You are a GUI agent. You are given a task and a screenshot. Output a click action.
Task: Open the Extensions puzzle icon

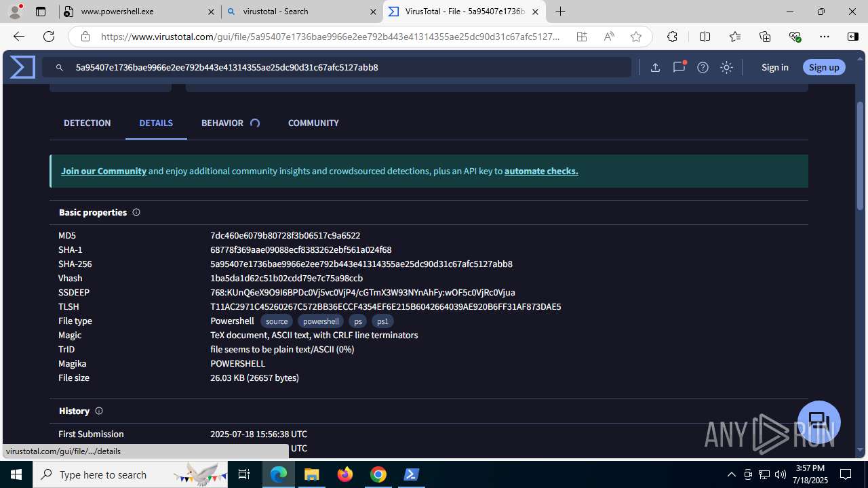672,37
